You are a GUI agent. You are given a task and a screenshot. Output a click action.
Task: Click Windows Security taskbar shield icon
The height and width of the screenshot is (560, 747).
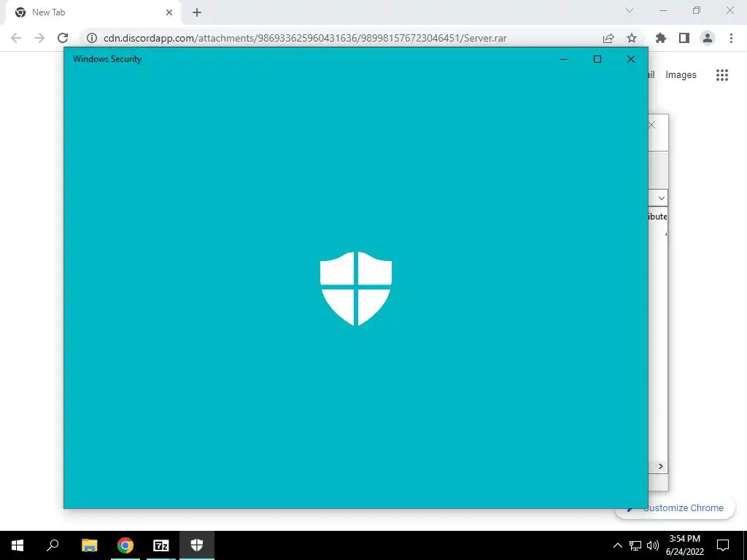tap(197, 545)
